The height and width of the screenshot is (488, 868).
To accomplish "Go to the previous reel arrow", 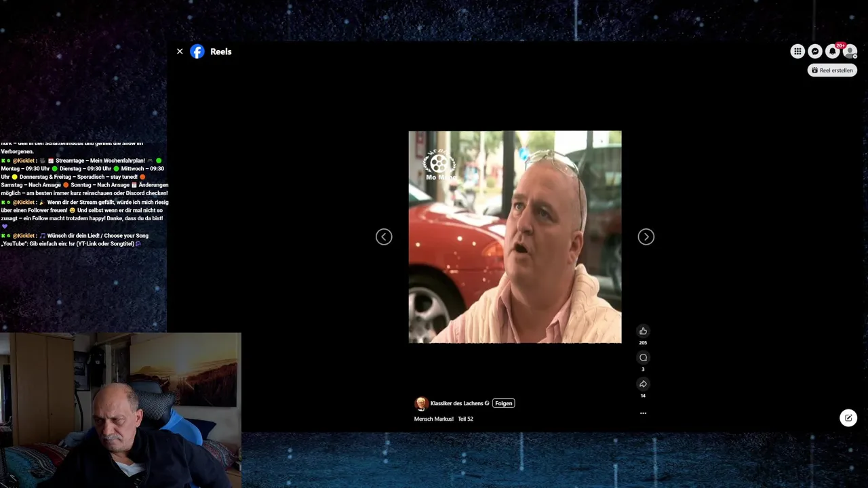I will coord(384,237).
